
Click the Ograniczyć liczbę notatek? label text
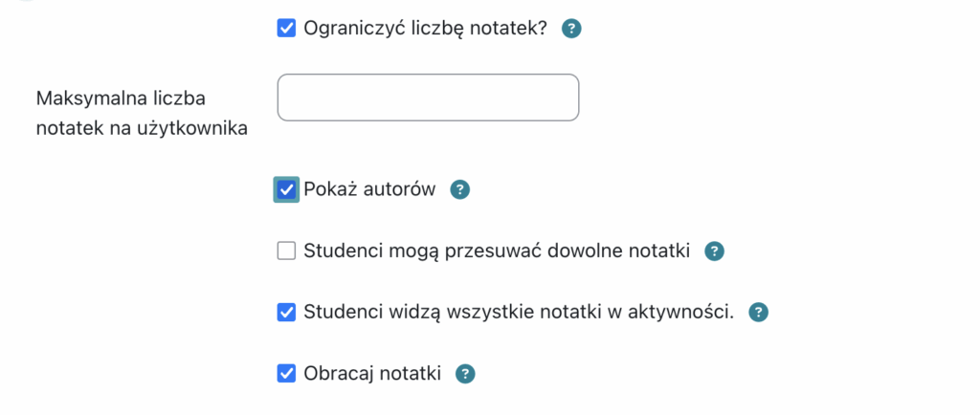[425, 29]
